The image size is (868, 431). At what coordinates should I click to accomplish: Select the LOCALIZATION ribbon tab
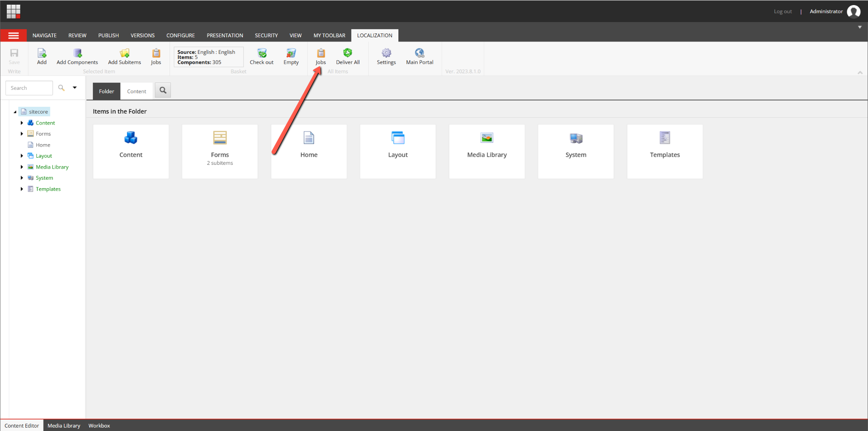375,36
